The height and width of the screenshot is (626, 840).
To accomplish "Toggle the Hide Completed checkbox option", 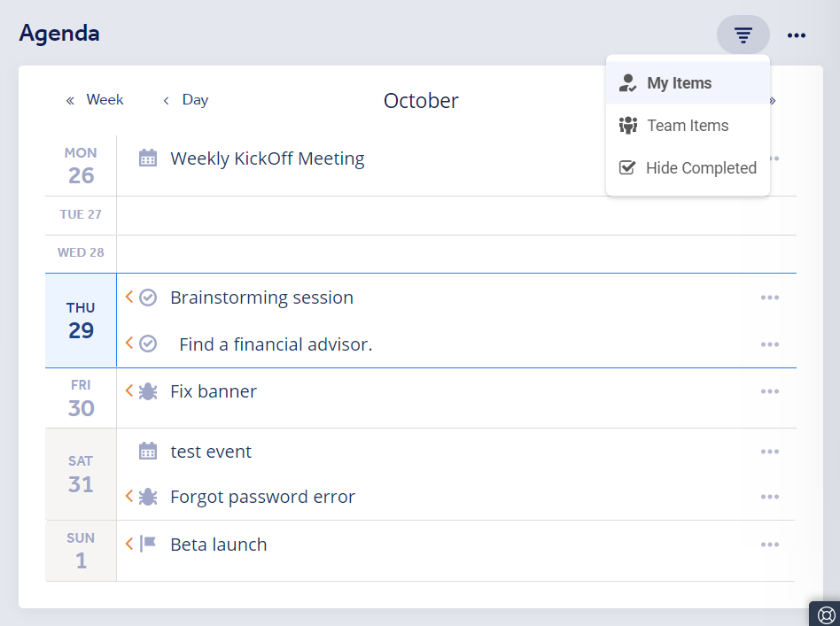I will (688, 168).
